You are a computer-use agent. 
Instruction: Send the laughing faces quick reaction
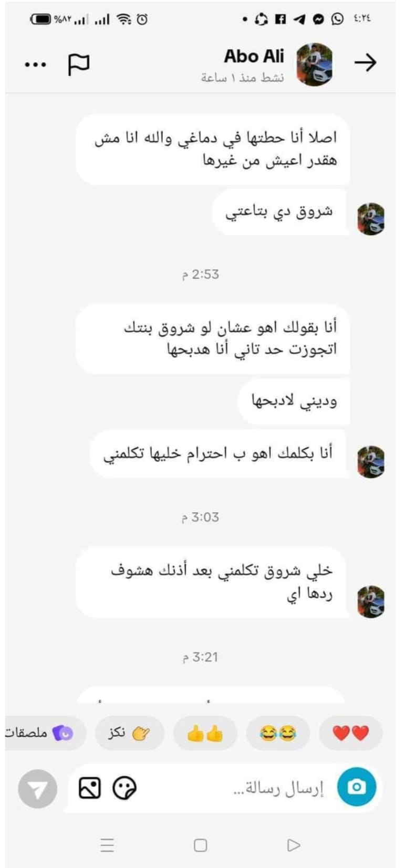[278, 733]
